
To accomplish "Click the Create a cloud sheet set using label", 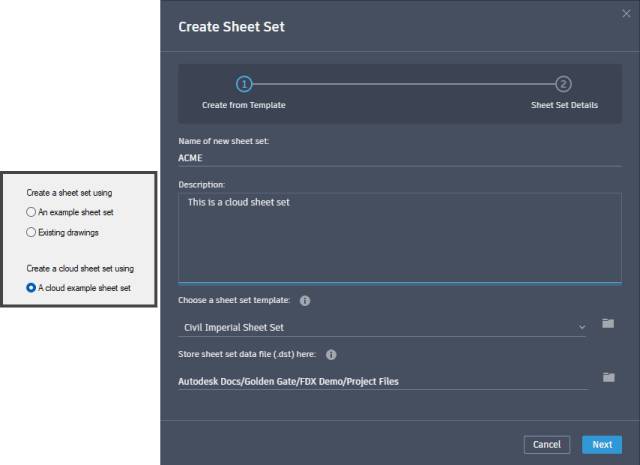I will (x=80, y=269).
